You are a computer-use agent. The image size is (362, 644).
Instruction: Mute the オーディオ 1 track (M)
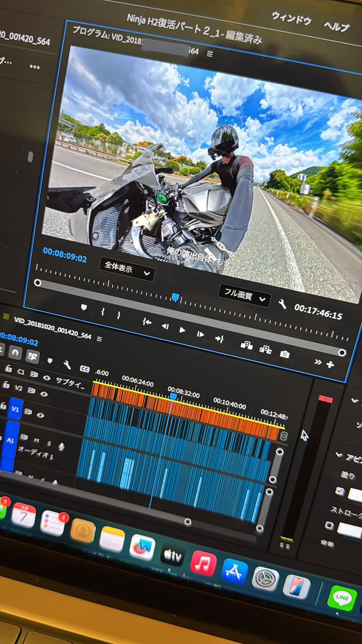coord(37,440)
